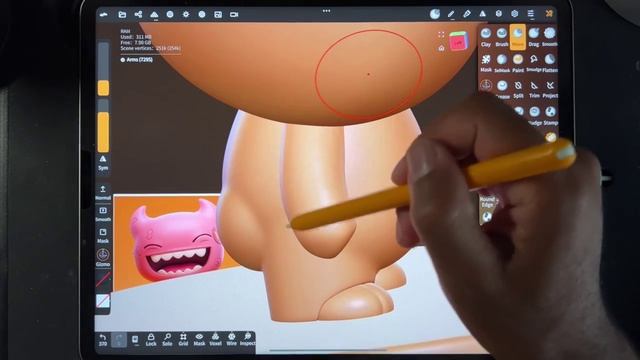
Task: Select the Paint tool
Action: (x=518, y=63)
